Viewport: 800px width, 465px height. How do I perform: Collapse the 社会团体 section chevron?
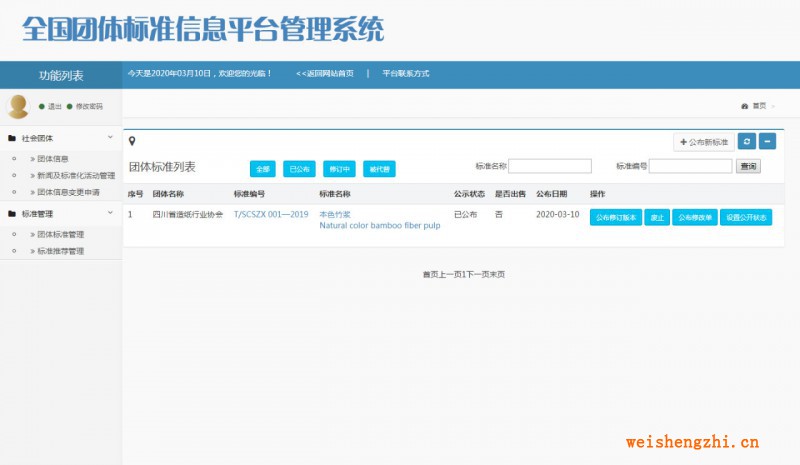(110, 138)
